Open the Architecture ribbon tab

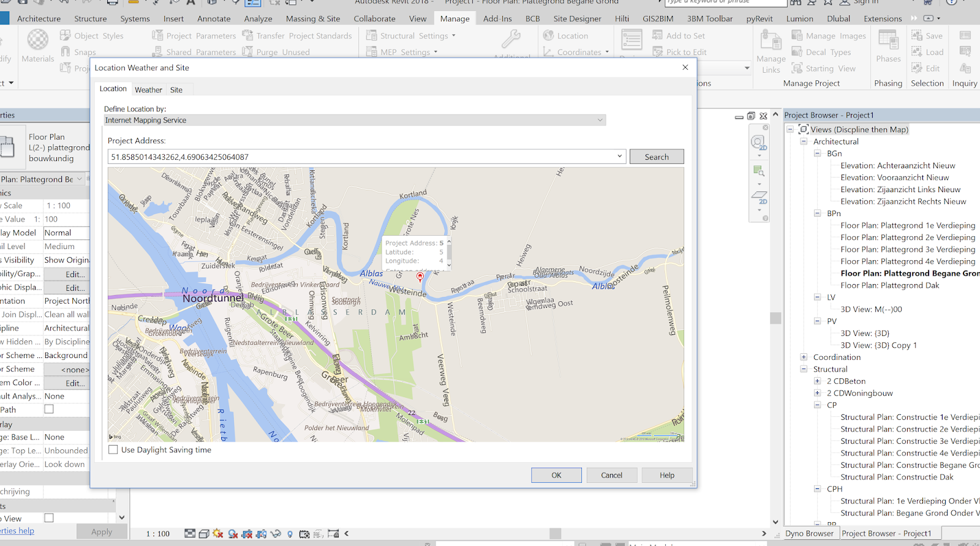(x=39, y=19)
